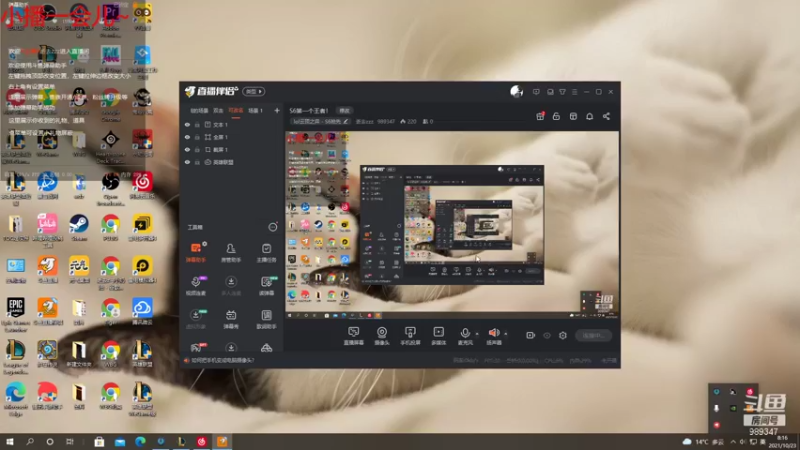Open the 多人连麦 tool
The width and height of the screenshot is (800, 450).
(231, 286)
